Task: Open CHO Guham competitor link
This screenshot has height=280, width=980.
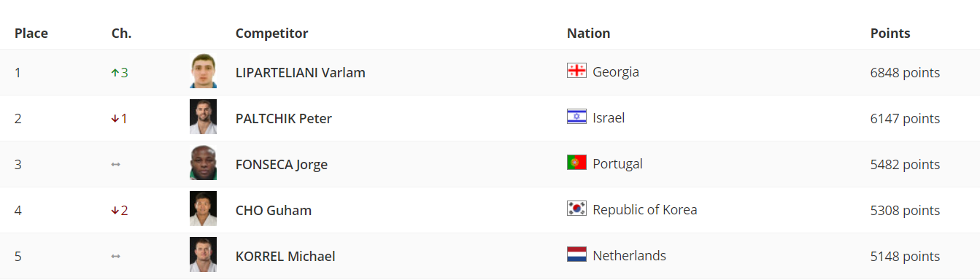Action: (x=274, y=211)
